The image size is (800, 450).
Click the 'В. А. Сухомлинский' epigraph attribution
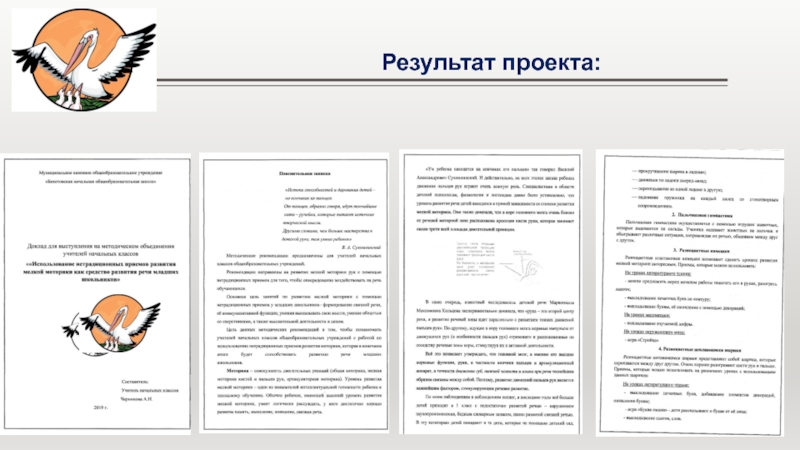click(361, 247)
